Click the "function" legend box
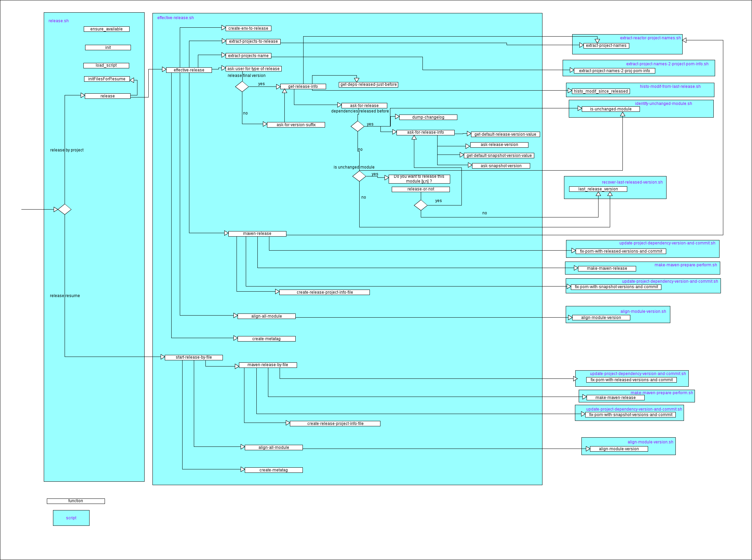 click(x=76, y=501)
